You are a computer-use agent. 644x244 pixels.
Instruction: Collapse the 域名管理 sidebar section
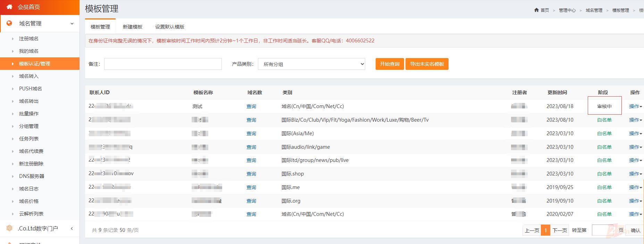pyautogui.click(x=72, y=24)
